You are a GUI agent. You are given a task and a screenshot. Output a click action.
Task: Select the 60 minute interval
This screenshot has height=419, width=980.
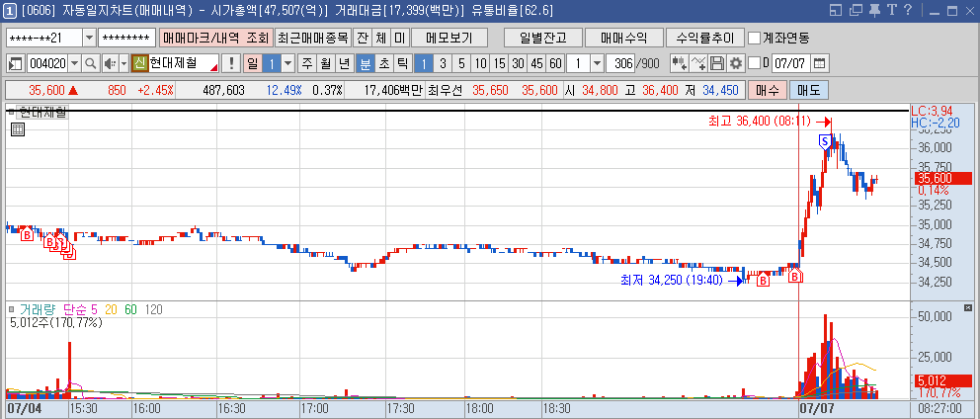click(x=555, y=63)
